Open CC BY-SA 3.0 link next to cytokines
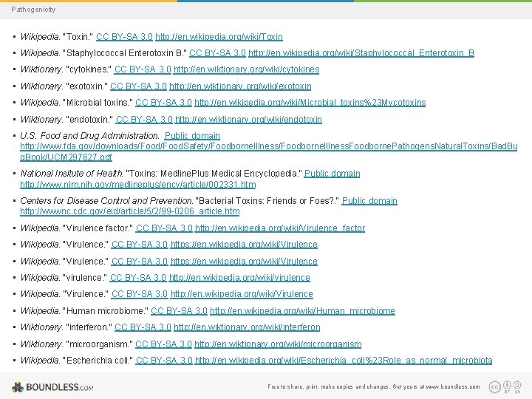The height and width of the screenshot is (399, 532). (x=143, y=69)
